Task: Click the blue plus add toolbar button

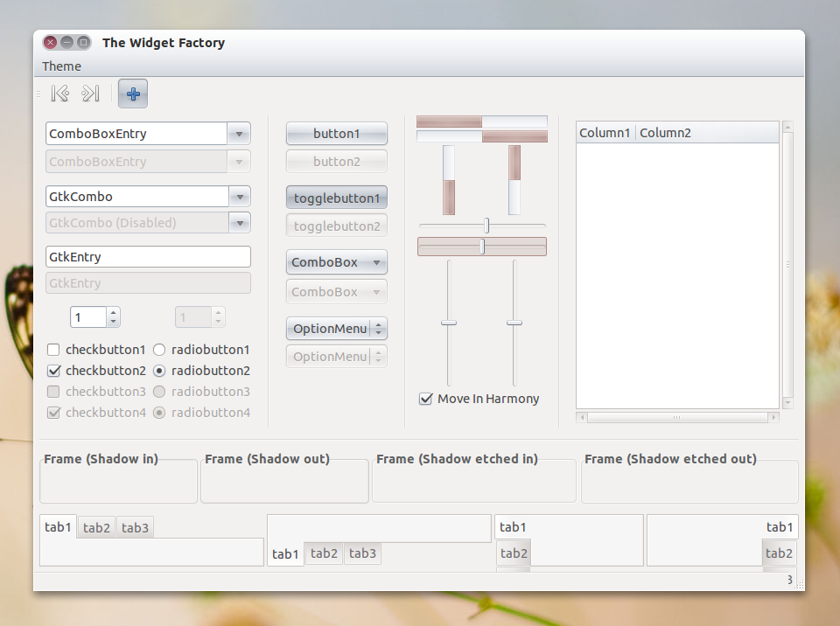Action: (133, 94)
